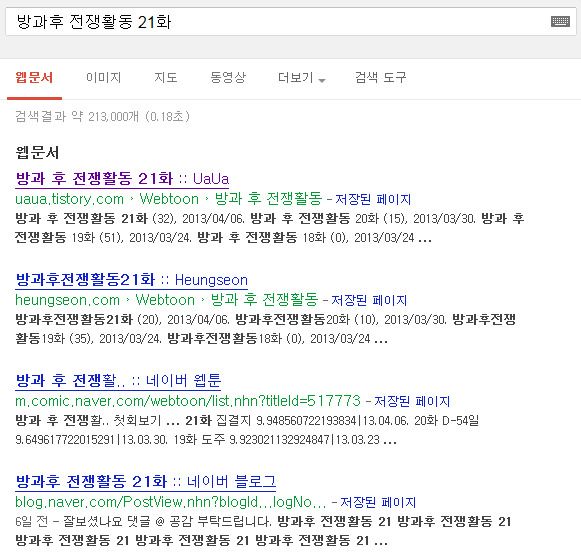Open 저장된 페이지 for uaua.tistory.com result
The height and width of the screenshot is (554, 581).
pyautogui.click(x=373, y=199)
